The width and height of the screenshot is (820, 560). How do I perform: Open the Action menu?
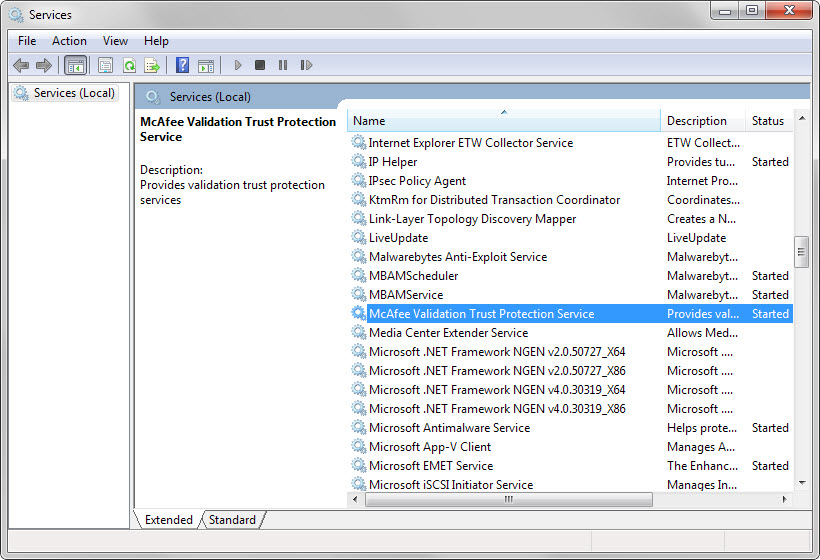pyautogui.click(x=69, y=41)
